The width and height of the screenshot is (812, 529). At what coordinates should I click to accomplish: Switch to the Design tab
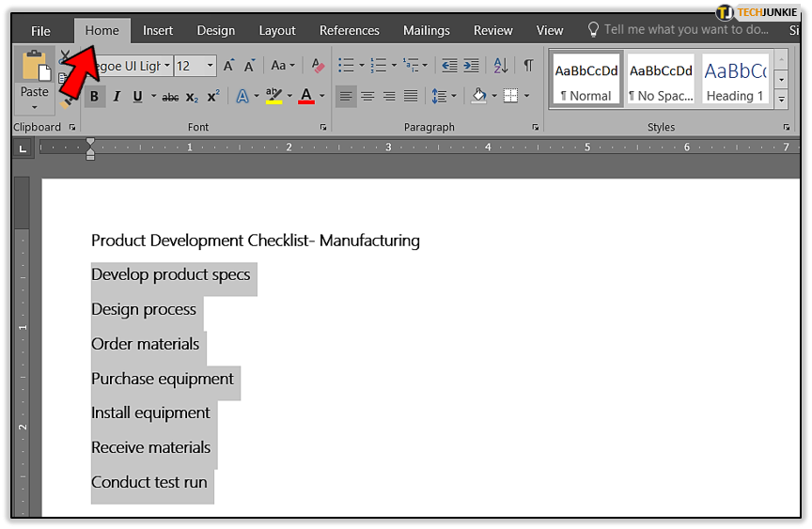coord(216,31)
